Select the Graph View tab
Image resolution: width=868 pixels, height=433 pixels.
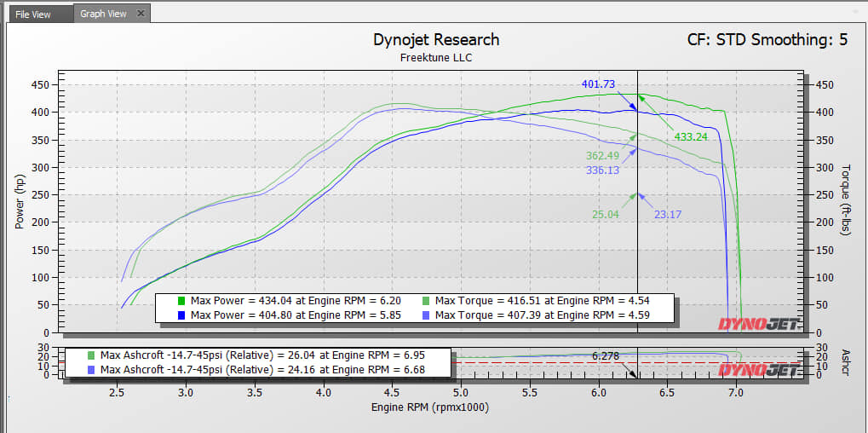coord(102,14)
